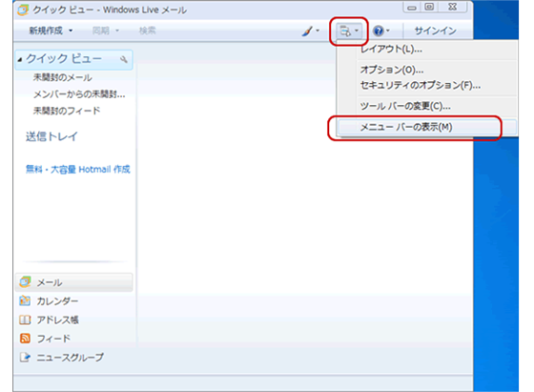Close the Windows Live メール window
Image resolution: width=534 pixels, height=392 pixels.
[452, 7]
